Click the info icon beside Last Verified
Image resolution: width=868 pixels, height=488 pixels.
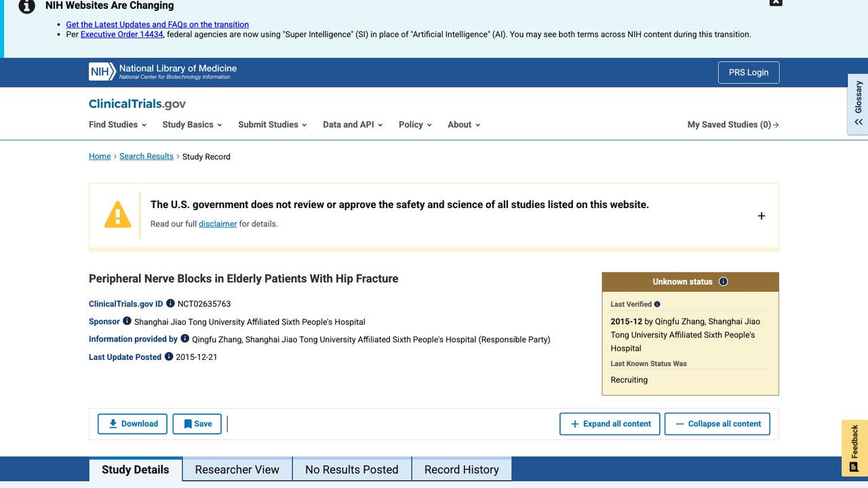point(657,304)
